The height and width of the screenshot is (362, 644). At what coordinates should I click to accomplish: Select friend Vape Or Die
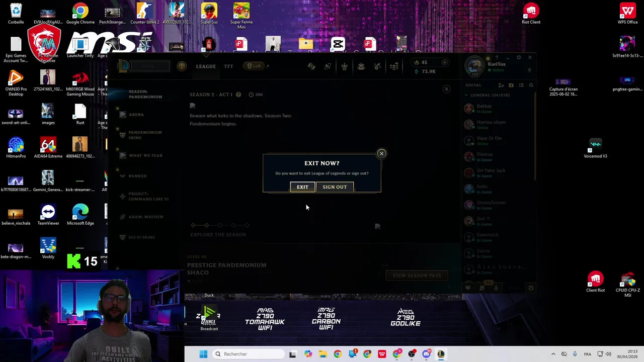pos(498,140)
